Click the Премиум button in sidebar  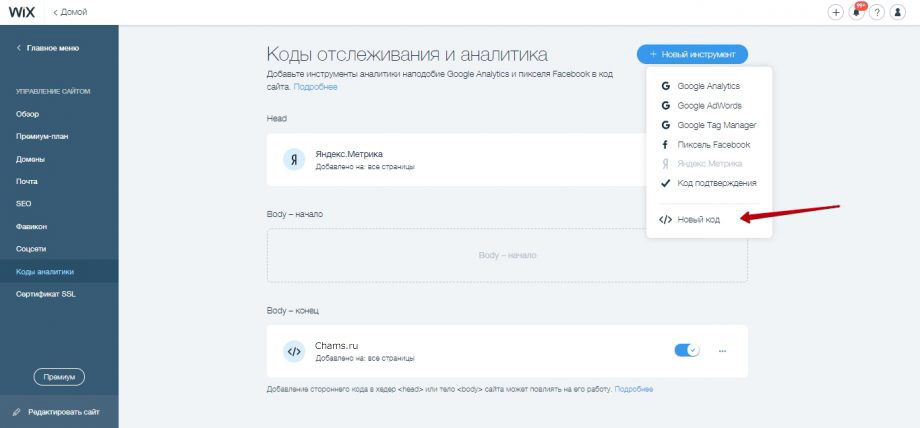59,377
